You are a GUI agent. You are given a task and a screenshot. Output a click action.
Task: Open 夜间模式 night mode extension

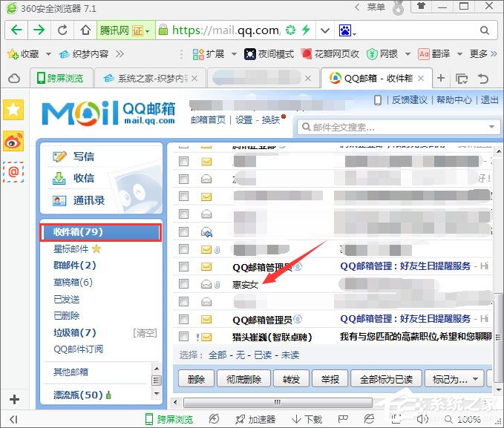[x=269, y=54]
